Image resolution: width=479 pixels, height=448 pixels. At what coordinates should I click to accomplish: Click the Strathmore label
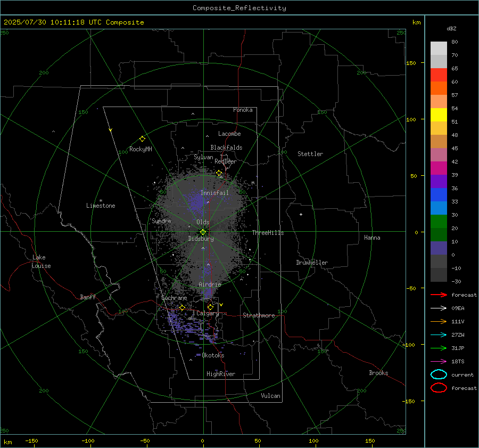coord(259,315)
